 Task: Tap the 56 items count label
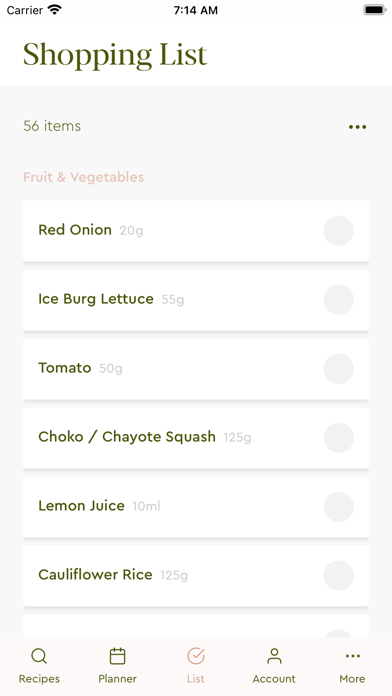[52, 126]
